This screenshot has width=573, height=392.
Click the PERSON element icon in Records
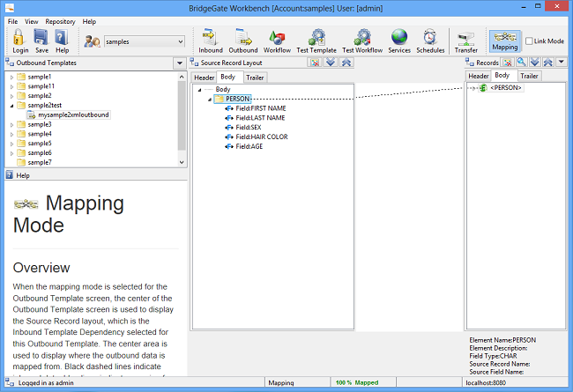pyautogui.click(x=483, y=88)
